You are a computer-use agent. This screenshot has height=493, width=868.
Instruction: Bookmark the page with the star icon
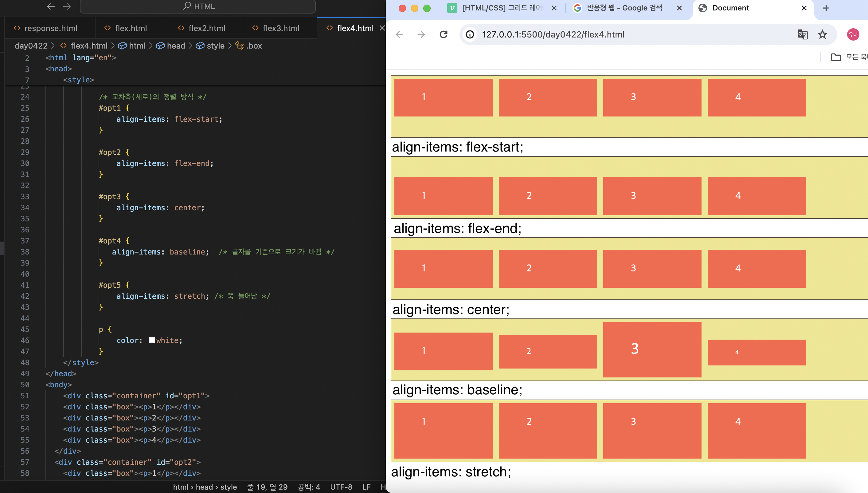[822, 34]
